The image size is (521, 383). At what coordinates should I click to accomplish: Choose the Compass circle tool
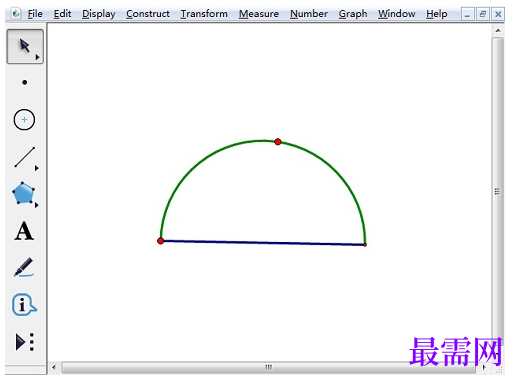point(24,120)
